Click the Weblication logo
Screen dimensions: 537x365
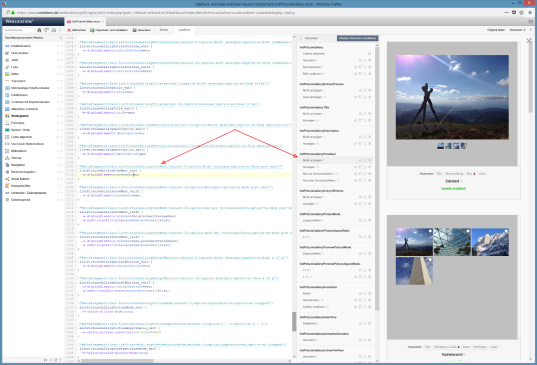19,21
